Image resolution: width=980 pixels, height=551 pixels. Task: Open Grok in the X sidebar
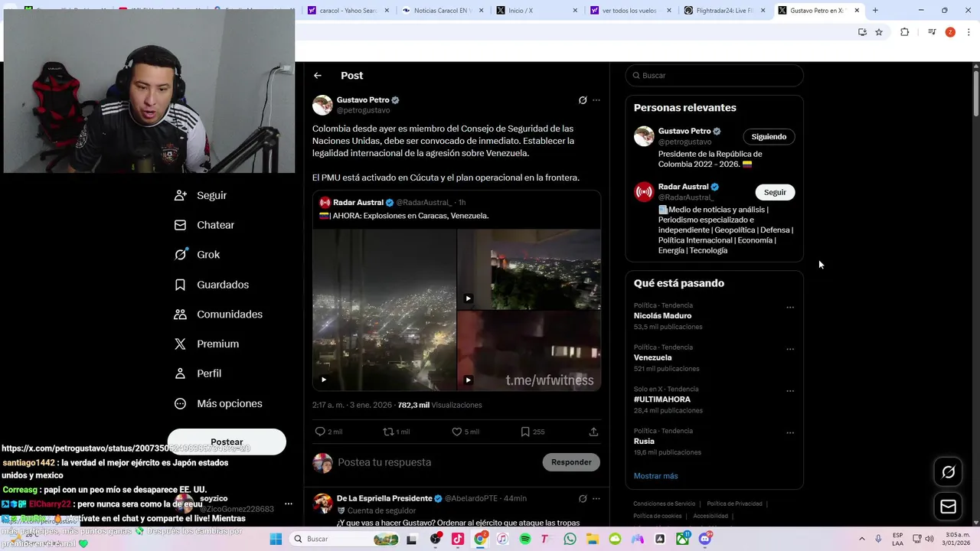(x=197, y=255)
